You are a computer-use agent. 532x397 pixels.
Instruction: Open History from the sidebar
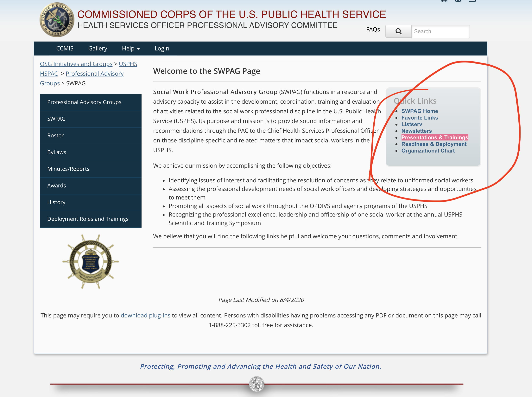pos(91,202)
